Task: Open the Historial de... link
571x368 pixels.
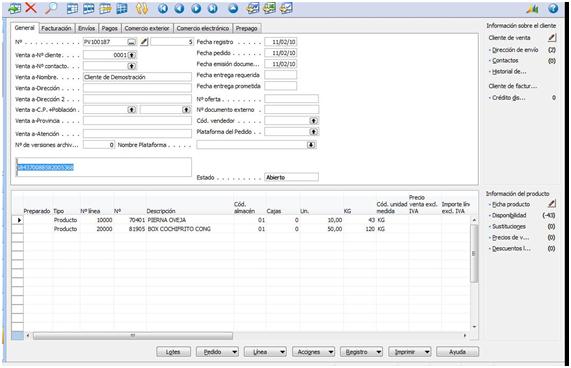Action: coord(509,72)
